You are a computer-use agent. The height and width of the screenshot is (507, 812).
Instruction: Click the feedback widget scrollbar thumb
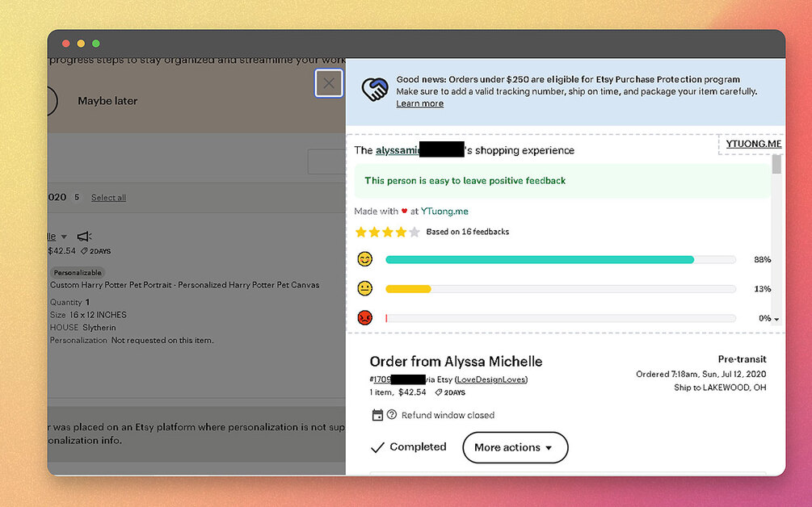(x=776, y=164)
